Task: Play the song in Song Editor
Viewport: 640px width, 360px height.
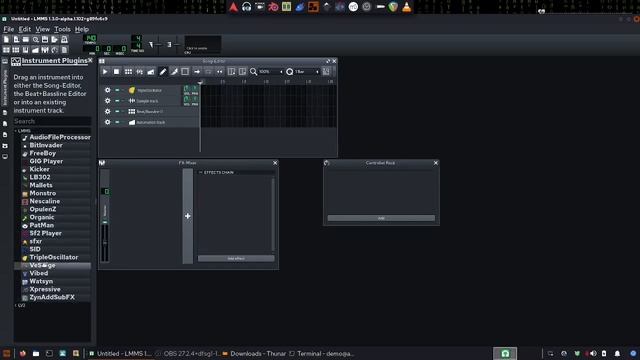Action: click(x=105, y=71)
